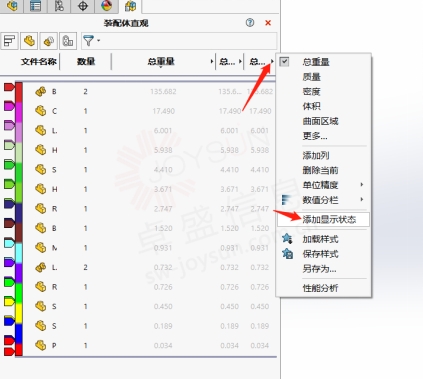Sort by 数量 column header
The width and height of the screenshot is (423, 380).
point(86,62)
